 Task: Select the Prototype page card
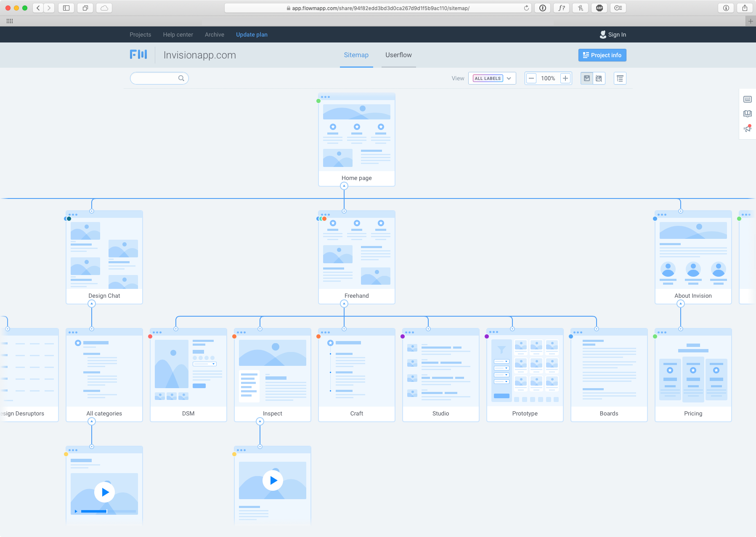tap(525, 375)
